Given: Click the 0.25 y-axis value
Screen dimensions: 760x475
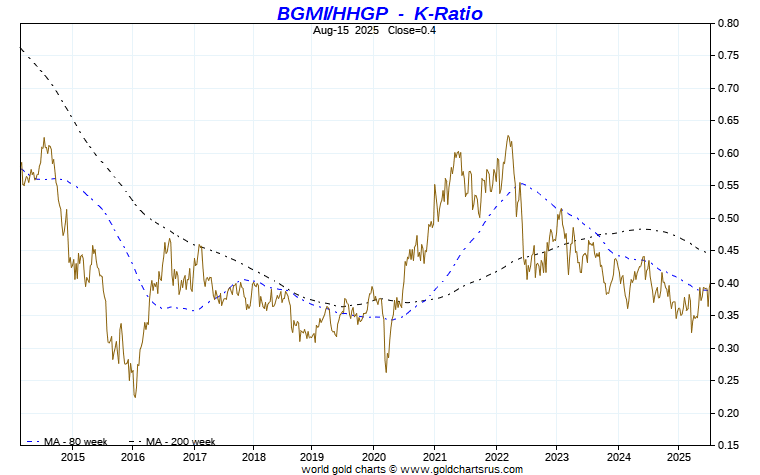Looking at the screenshot, I should (x=728, y=380).
